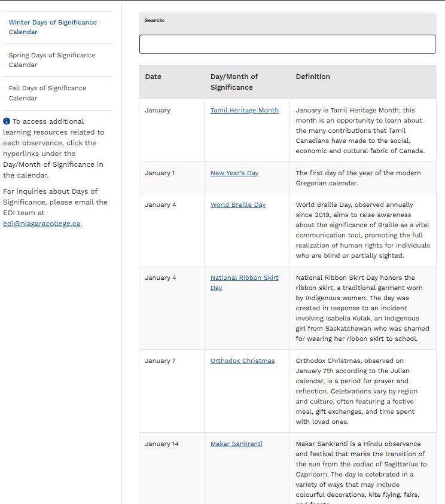The height and width of the screenshot is (504, 445).
Task: Click the Date column header
Action: [153, 77]
